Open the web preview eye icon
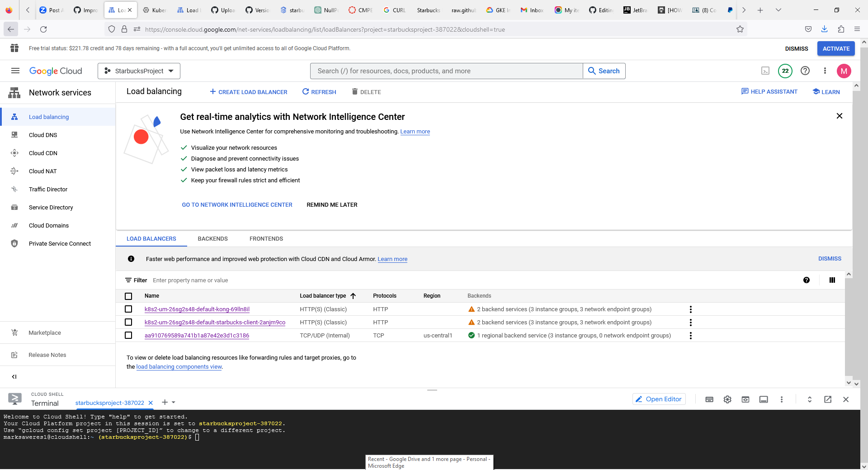This screenshot has height=470, width=868. click(x=745, y=399)
